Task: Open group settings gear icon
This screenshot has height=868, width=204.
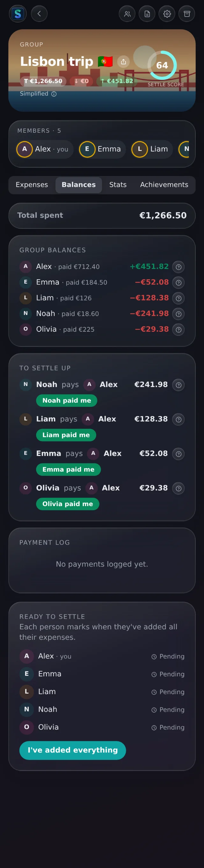Action: (x=167, y=14)
